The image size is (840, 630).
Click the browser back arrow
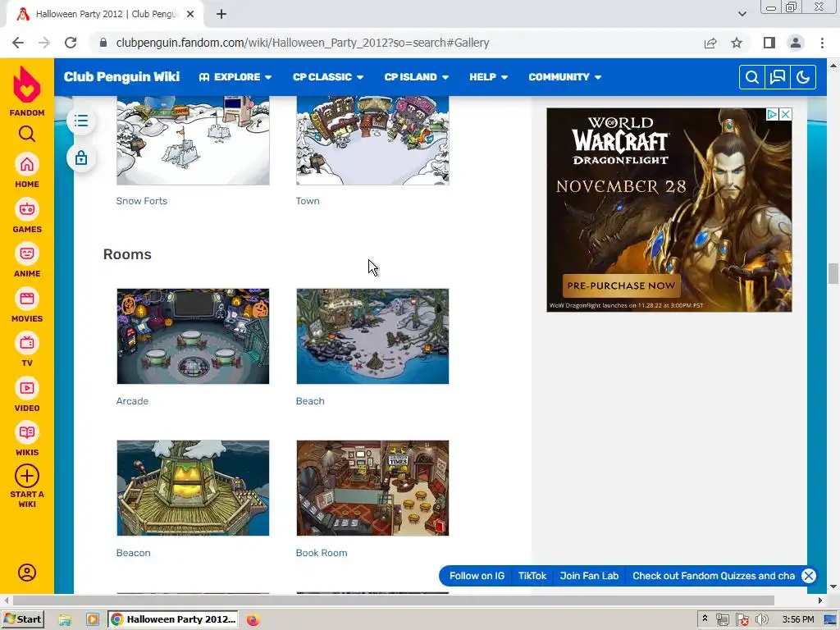(18, 43)
